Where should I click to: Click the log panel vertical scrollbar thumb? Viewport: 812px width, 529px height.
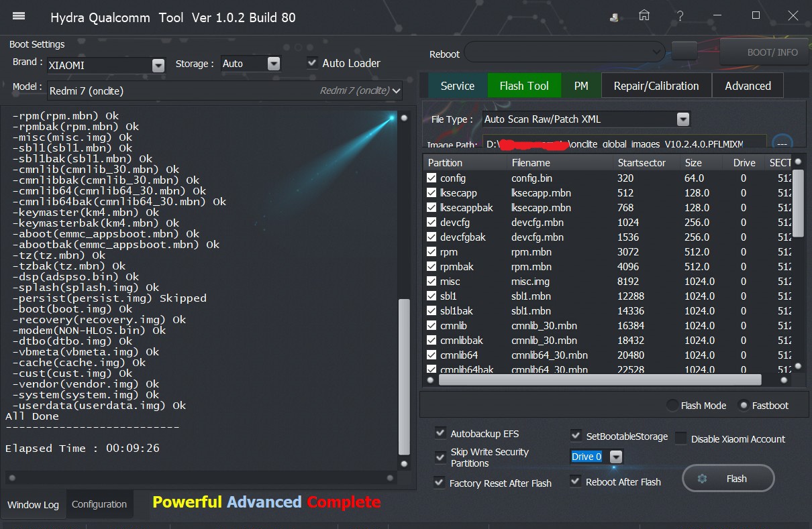404,375
